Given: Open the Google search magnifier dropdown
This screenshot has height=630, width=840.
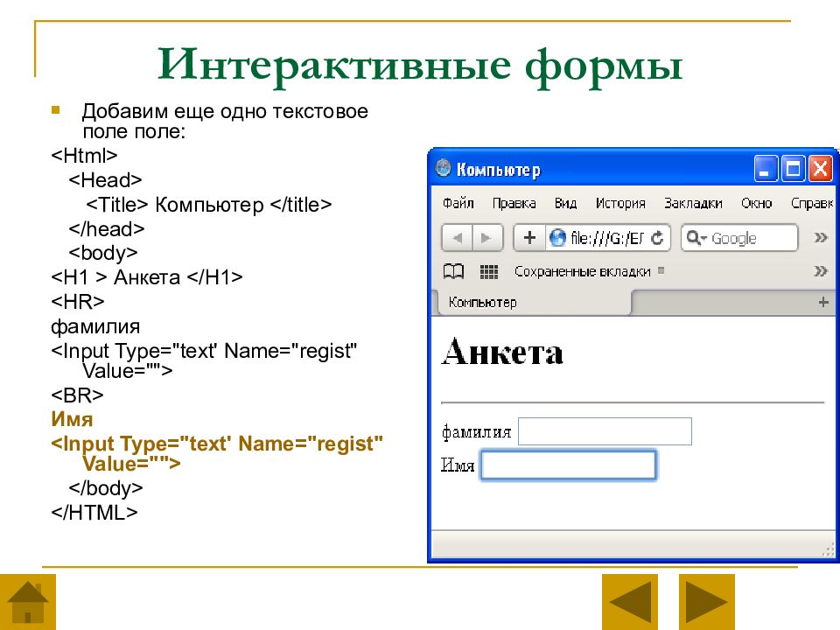Looking at the screenshot, I should click(696, 238).
